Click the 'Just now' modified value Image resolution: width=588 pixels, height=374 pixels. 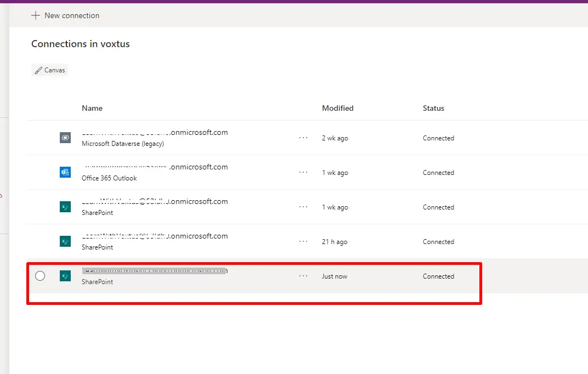tap(335, 276)
